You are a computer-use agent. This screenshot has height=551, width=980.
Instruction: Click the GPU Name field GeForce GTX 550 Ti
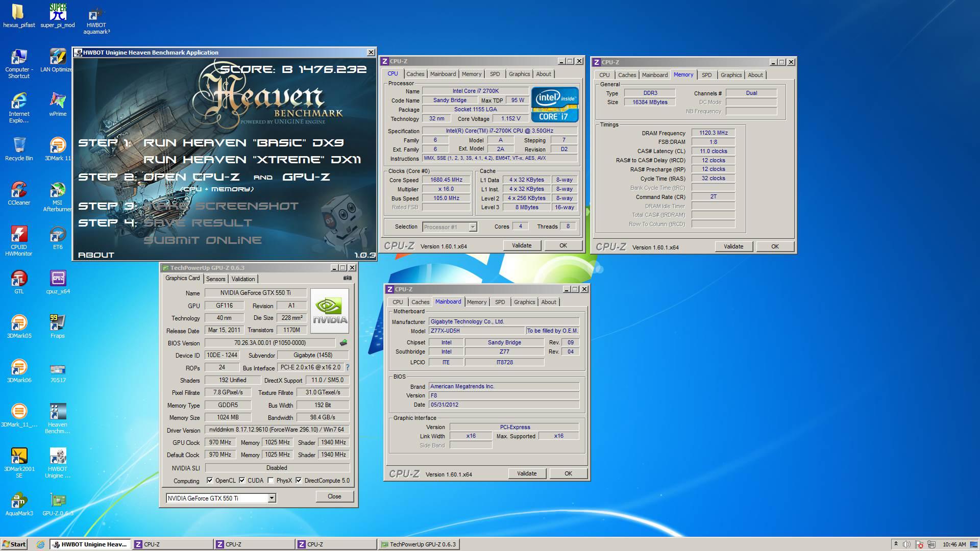point(256,293)
